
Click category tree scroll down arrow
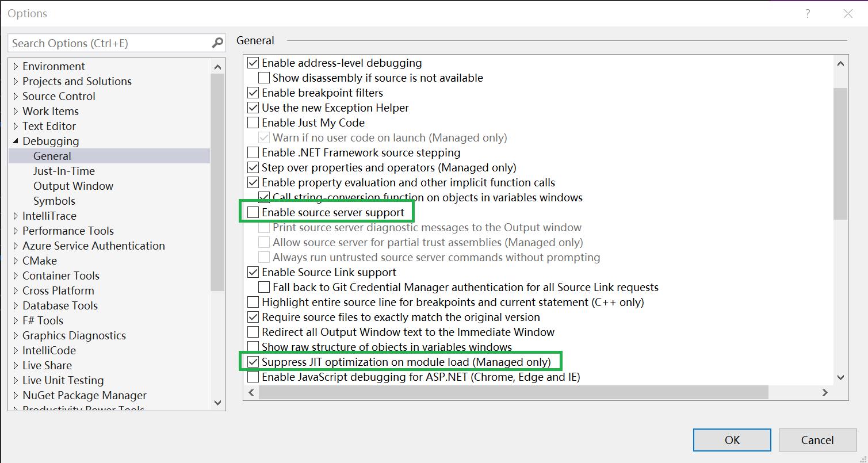(217, 403)
